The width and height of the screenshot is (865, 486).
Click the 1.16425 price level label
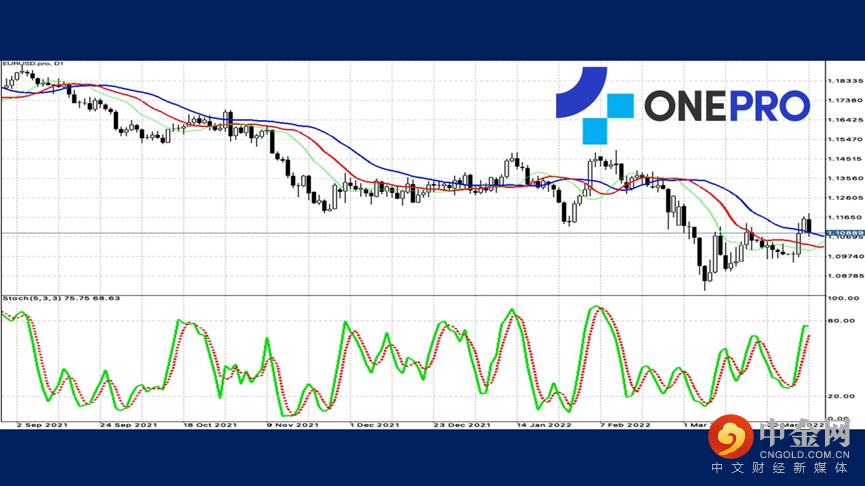(845, 120)
